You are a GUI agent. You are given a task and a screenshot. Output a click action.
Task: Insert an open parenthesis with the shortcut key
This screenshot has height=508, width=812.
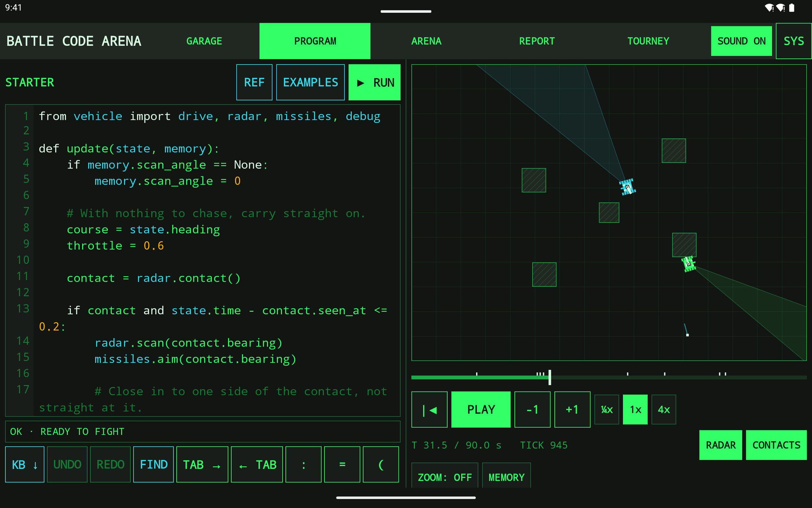[x=381, y=464]
